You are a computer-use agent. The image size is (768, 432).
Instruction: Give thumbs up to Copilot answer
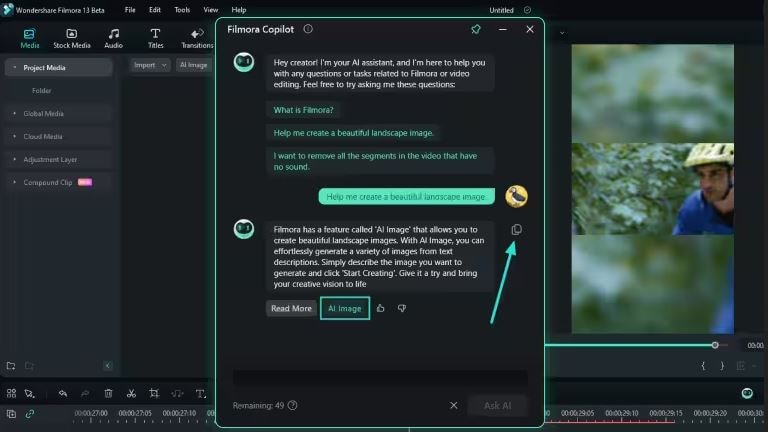pos(381,308)
